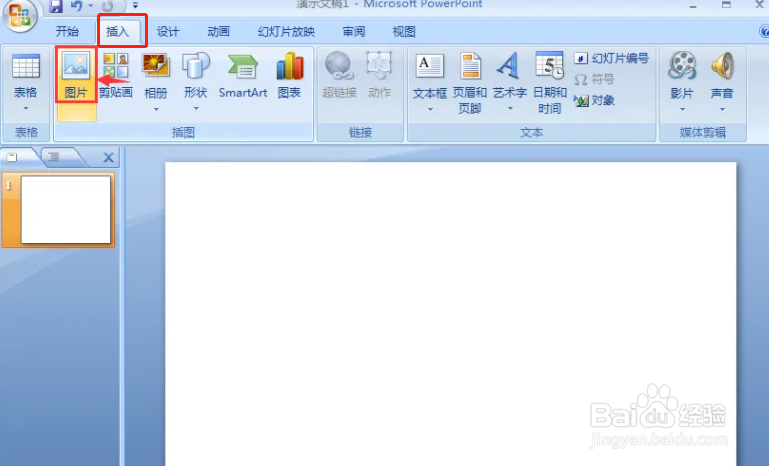Open PowerPoint help question mark icon
Image resolution: width=769 pixels, height=466 pixels.
pyautogui.click(x=764, y=31)
